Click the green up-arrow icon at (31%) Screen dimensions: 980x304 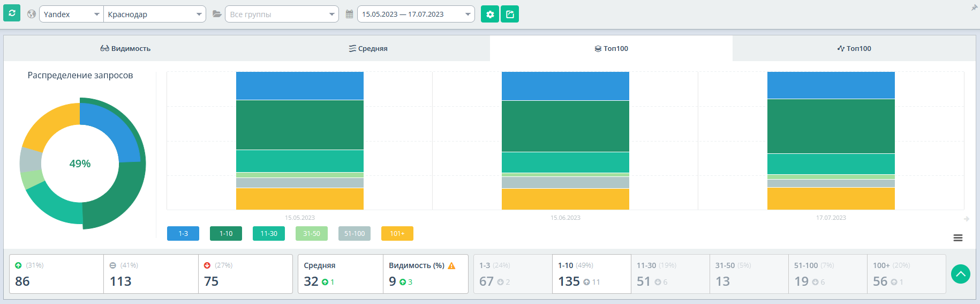[x=18, y=265]
